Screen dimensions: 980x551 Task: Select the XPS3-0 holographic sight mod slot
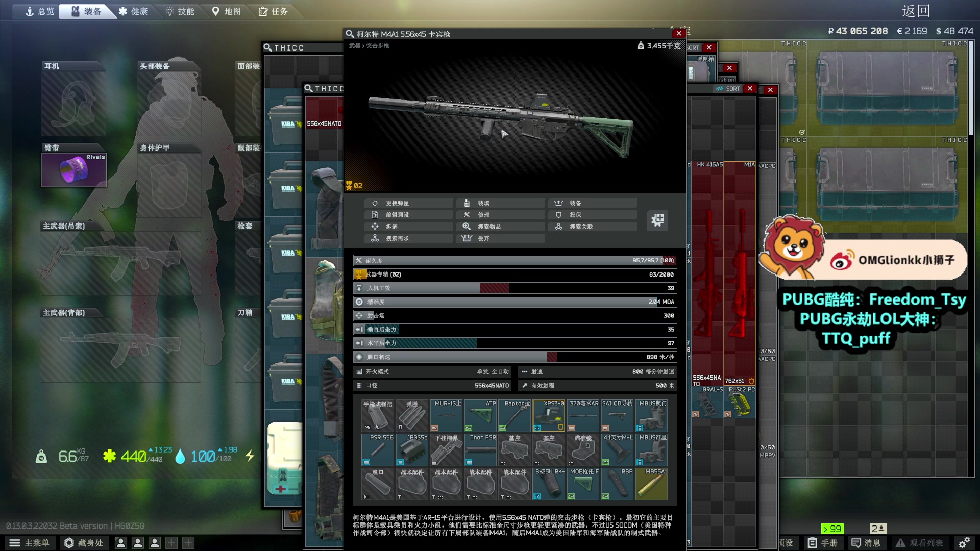(x=549, y=416)
